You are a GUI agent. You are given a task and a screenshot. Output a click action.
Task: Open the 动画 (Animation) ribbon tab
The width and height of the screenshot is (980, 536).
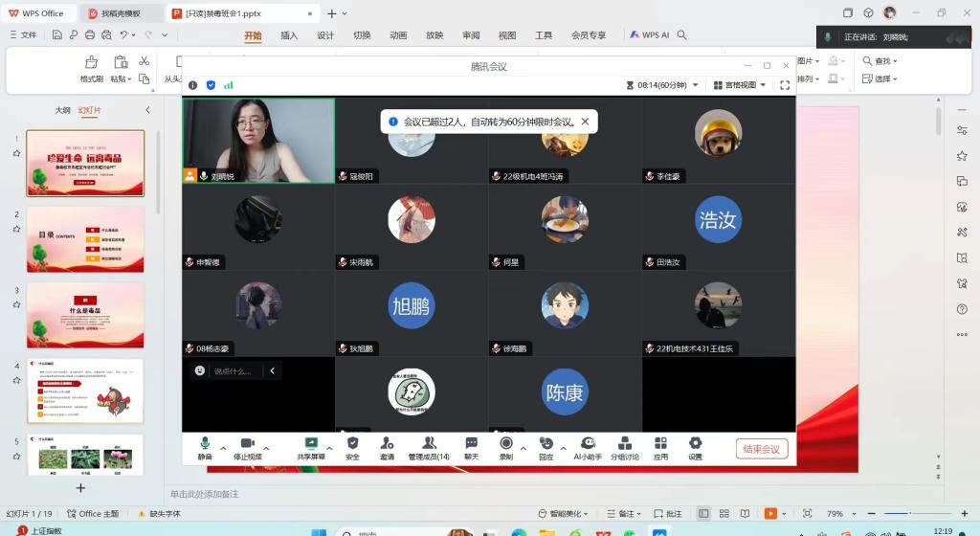[x=398, y=35]
